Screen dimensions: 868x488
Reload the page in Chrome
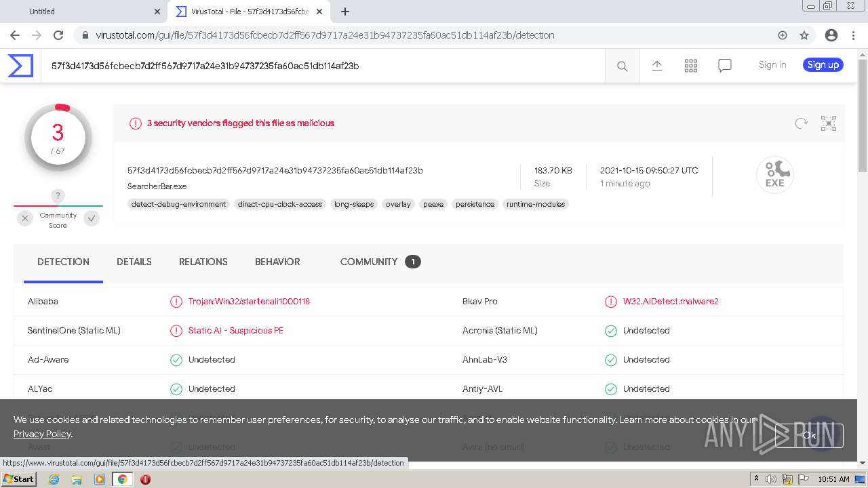[58, 35]
